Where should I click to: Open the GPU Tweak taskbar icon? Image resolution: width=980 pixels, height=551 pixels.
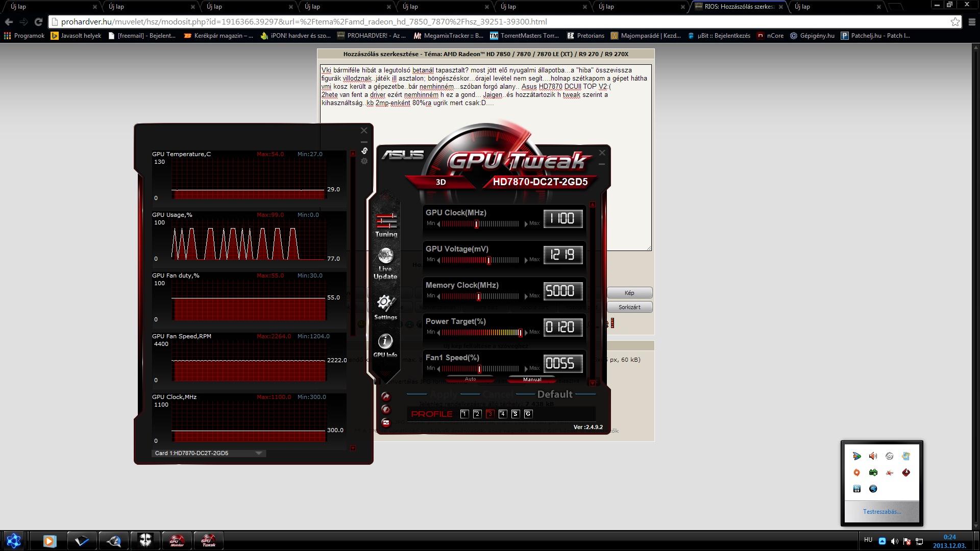(x=208, y=541)
